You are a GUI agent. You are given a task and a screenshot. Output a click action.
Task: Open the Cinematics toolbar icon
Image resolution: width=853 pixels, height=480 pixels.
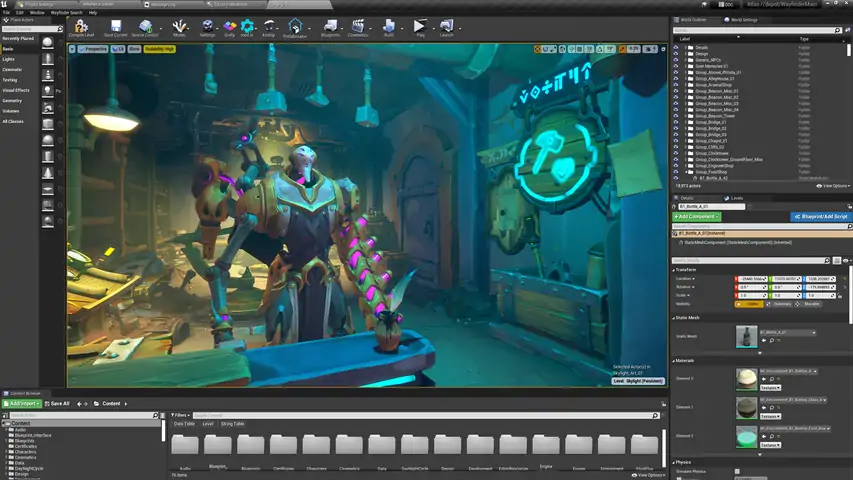click(358, 27)
